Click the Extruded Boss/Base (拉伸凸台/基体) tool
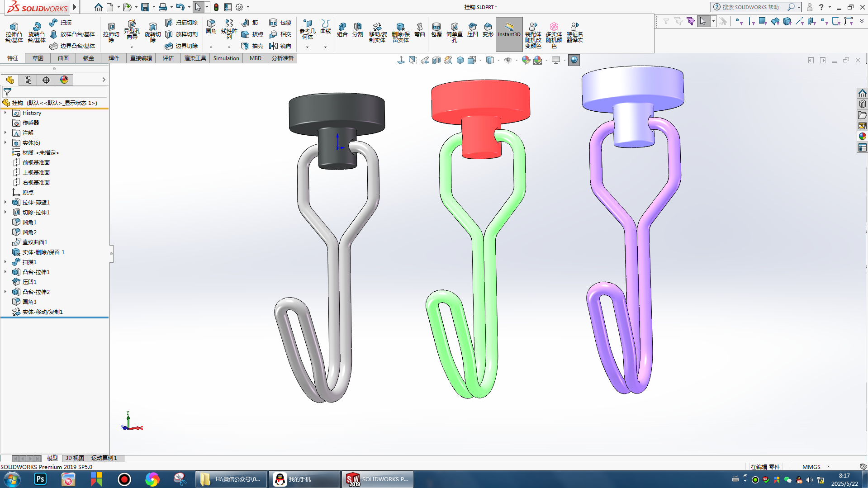Image resolution: width=868 pixels, height=488 pixels. 14,33
